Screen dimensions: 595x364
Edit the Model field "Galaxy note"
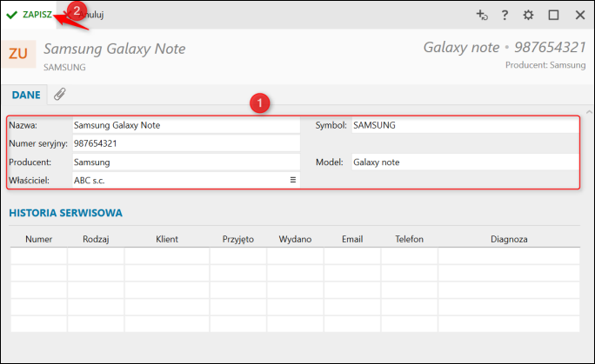465,162
